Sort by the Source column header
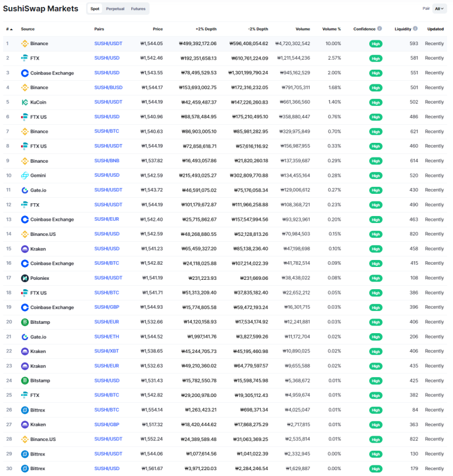This screenshot has height=476, width=453. (28, 29)
